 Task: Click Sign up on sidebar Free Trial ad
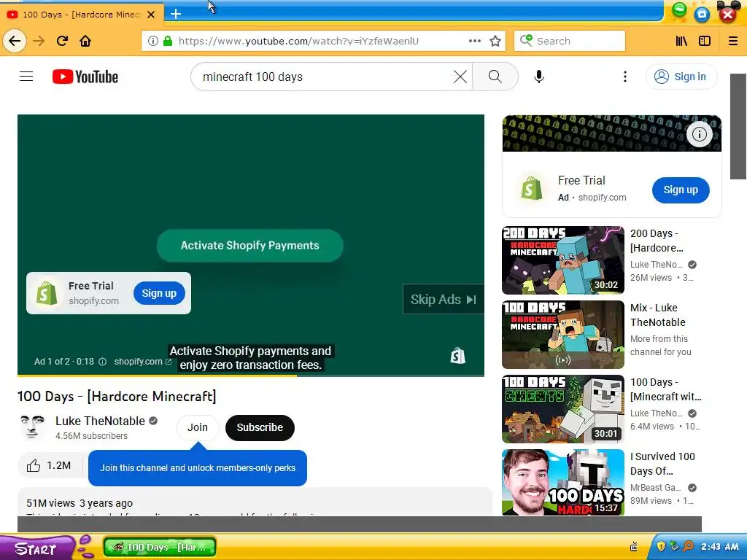coord(681,190)
